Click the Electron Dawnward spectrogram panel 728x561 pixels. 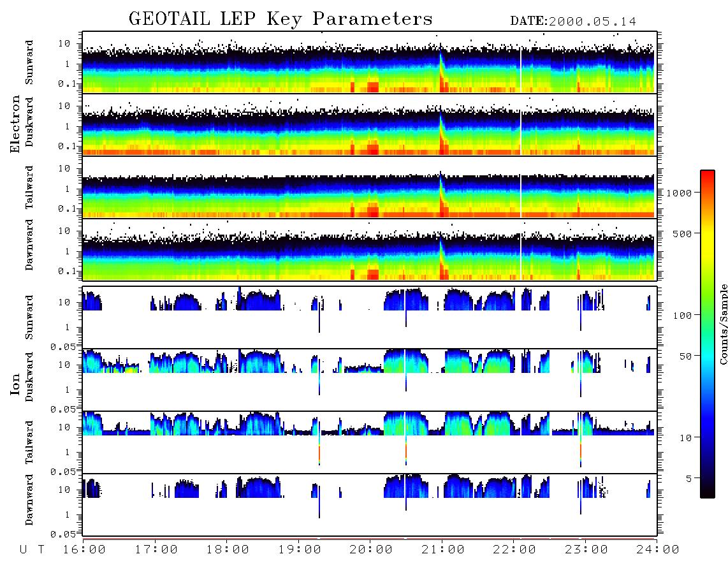370,250
